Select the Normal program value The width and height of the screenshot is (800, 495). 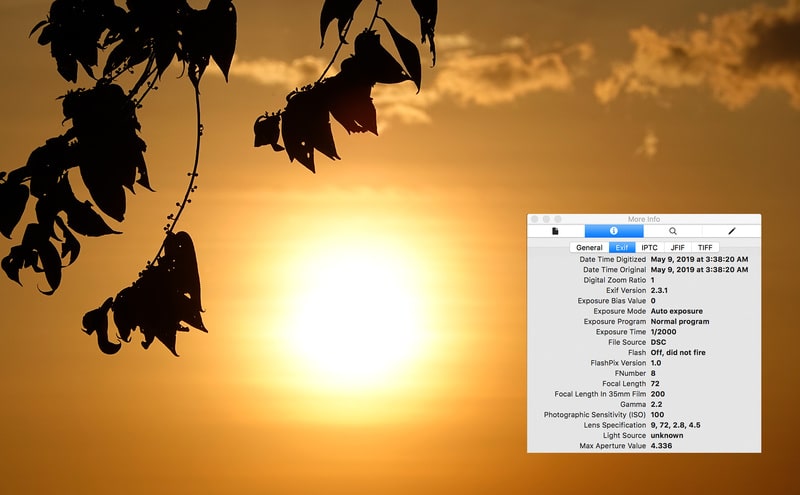(x=680, y=321)
